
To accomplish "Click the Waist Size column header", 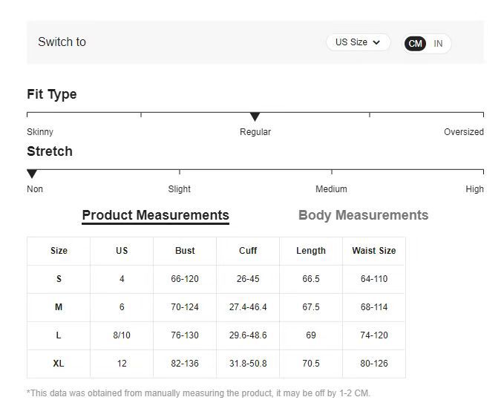I will click(x=373, y=251).
